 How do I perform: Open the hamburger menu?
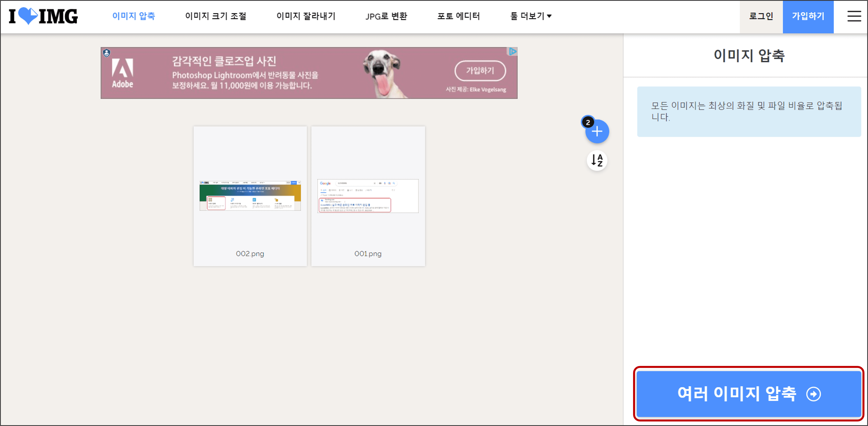tap(854, 16)
